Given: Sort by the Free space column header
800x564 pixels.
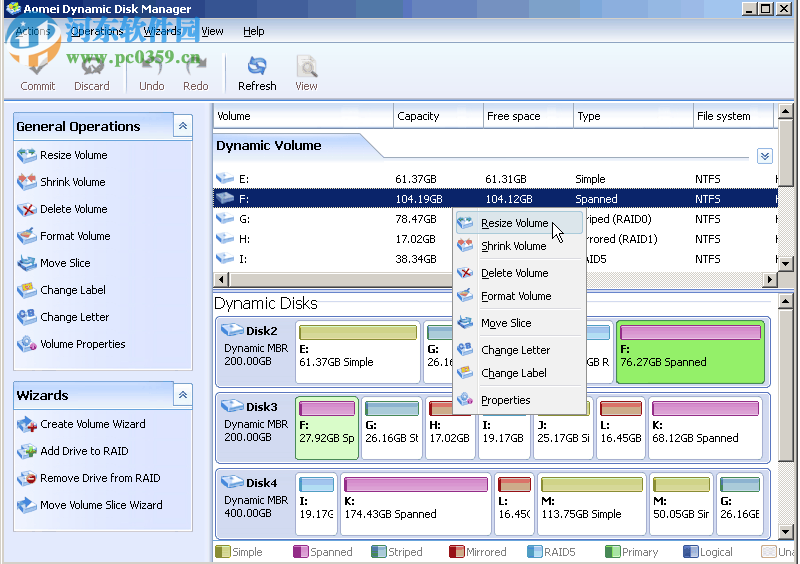Looking at the screenshot, I should click(528, 116).
